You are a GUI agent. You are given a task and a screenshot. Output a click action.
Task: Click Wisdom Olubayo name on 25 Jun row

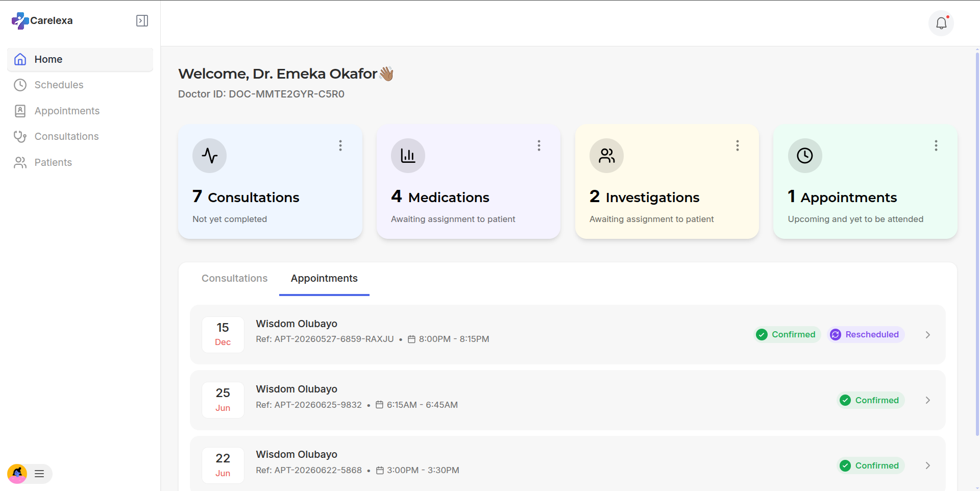[x=297, y=389]
